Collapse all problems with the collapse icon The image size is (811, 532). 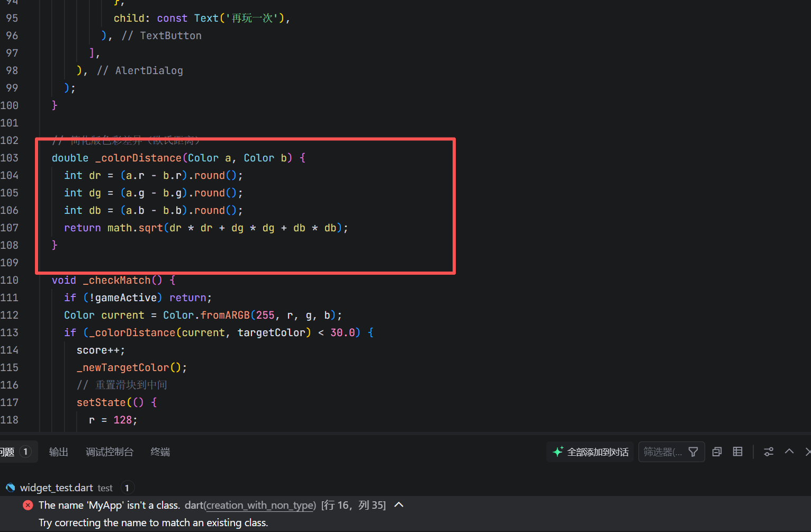717,452
